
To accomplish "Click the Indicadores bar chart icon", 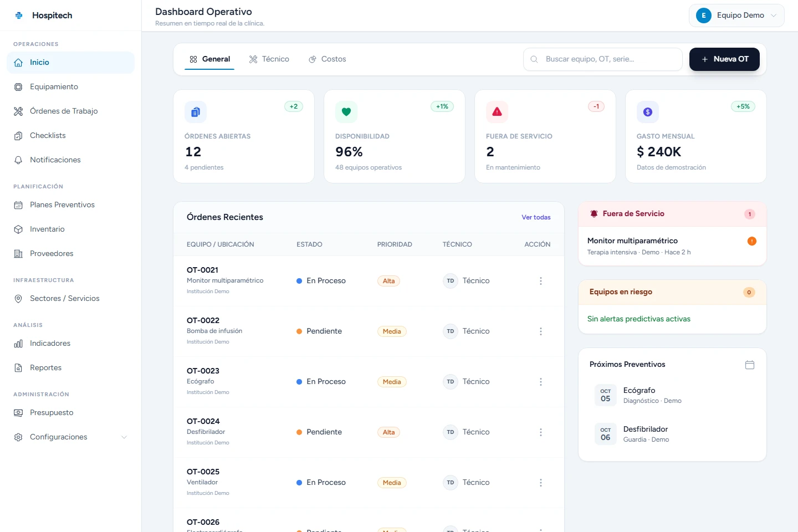I will [x=18, y=344].
